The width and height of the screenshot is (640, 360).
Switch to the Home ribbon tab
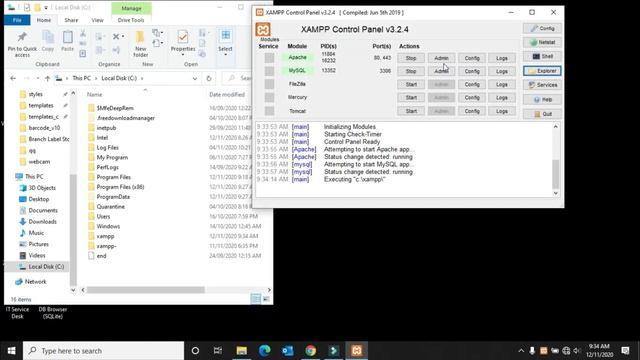pyautogui.click(x=44, y=20)
